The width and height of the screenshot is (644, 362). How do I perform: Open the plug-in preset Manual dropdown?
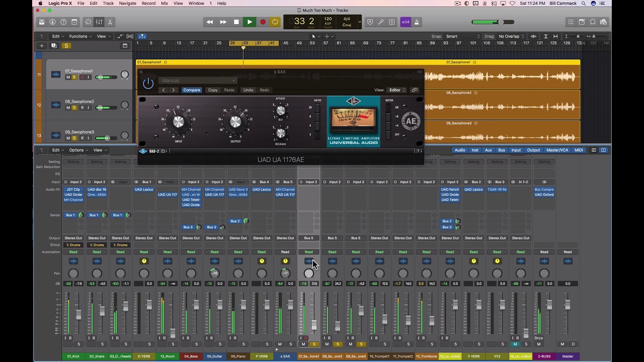(x=198, y=80)
